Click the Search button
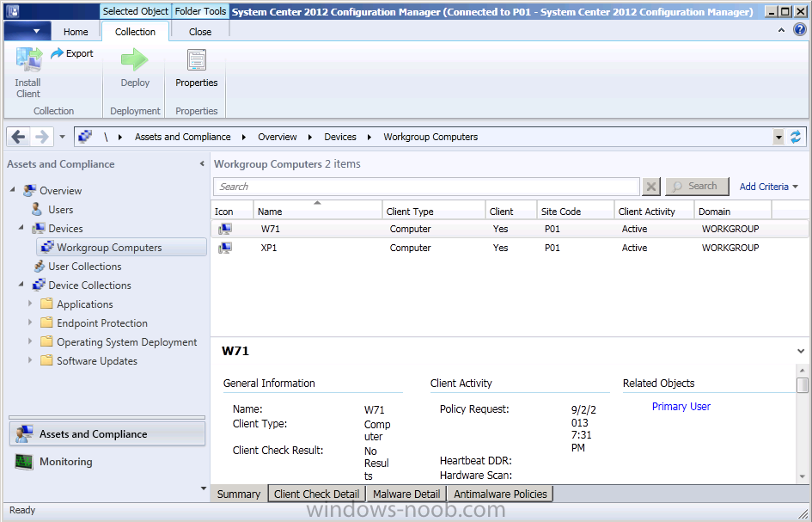This screenshot has height=522, width=812. [x=697, y=186]
